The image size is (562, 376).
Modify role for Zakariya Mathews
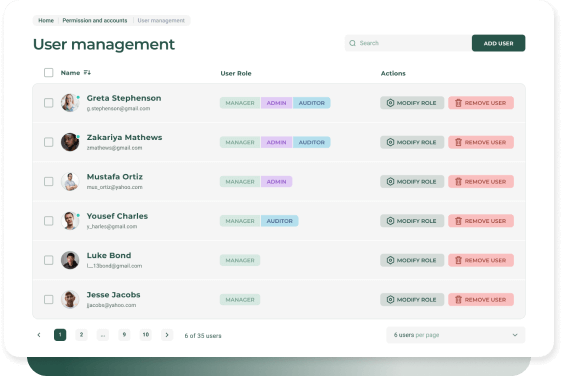412,142
